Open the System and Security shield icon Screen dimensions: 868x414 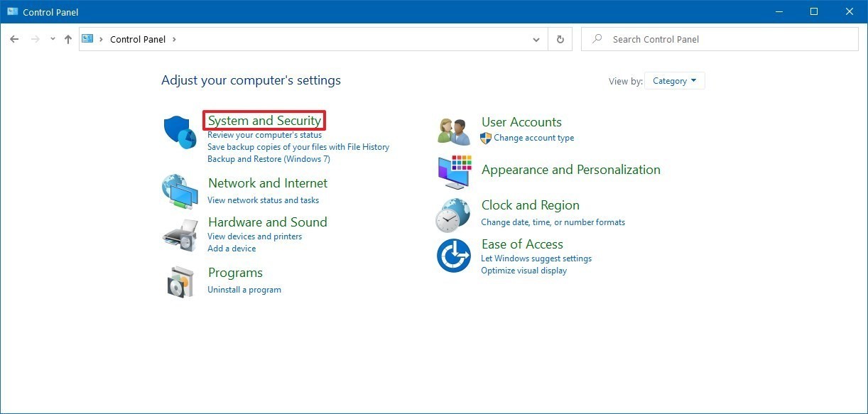pyautogui.click(x=179, y=133)
